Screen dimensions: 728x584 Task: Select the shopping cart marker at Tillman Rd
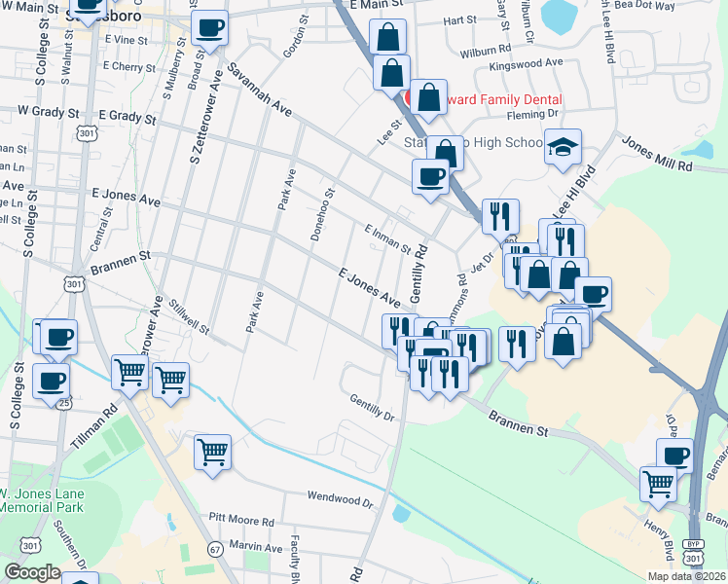click(130, 373)
